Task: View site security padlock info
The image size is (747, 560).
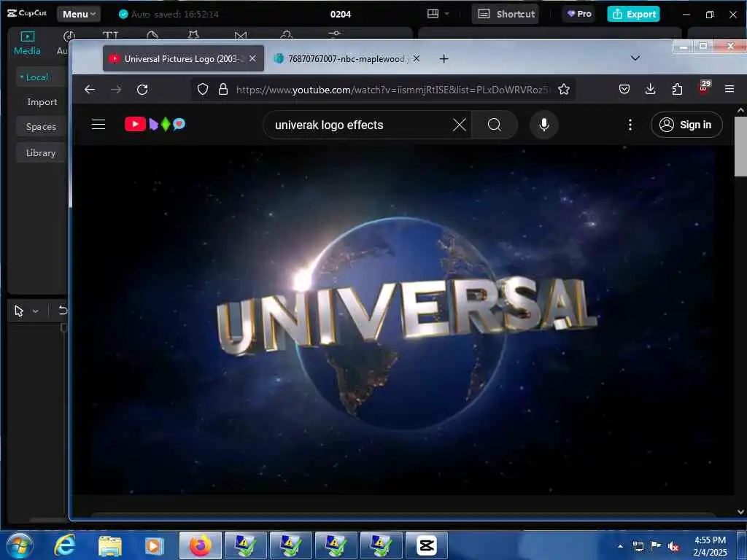Action: [x=223, y=89]
